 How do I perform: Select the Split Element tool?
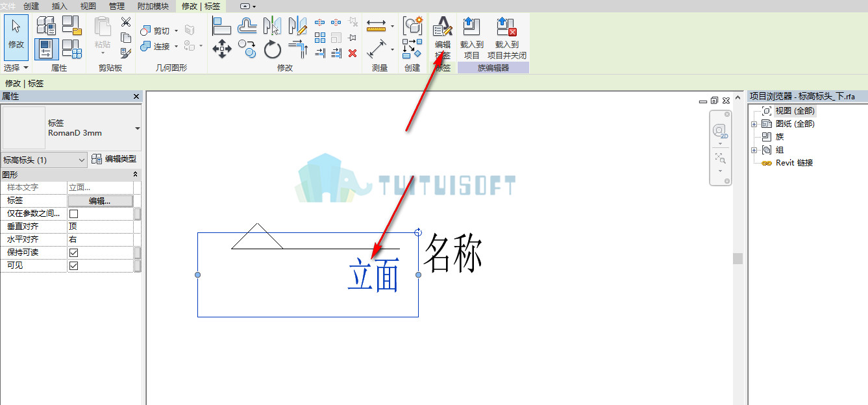(x=319, y=22)
